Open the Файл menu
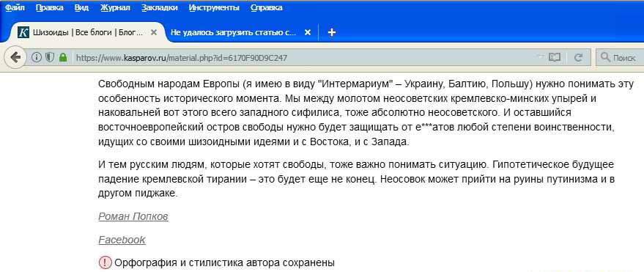The image size is (644, 272). [15, 7]
